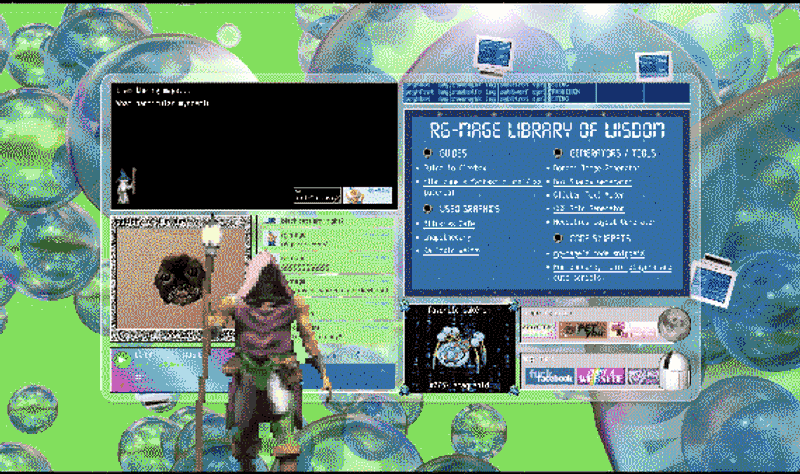The height and width of the screenshot is (474, 800).
Task: Click the tilted old computer icon beside the library panel
Action: [713, 280]
